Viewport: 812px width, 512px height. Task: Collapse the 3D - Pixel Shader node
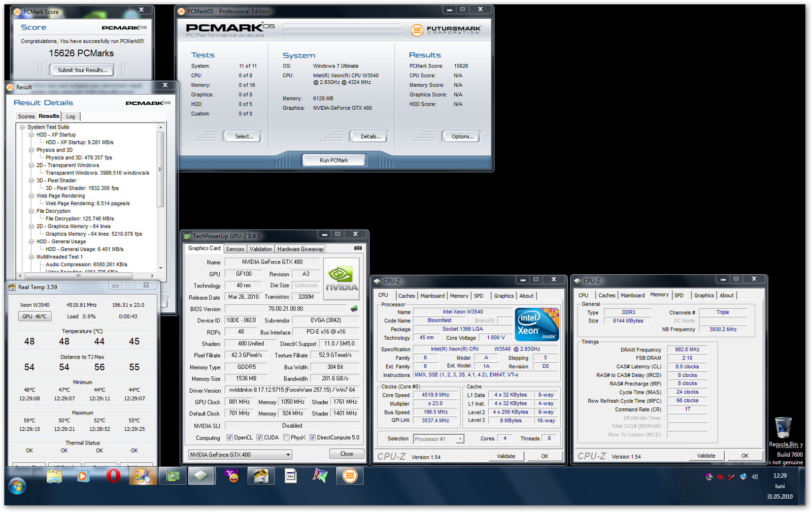coord(31,180)
